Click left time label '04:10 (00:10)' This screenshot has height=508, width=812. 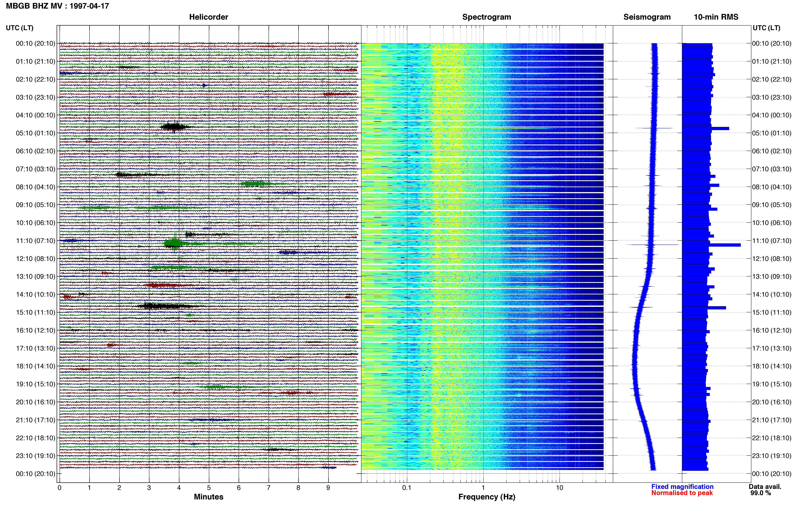click(36, 115)
